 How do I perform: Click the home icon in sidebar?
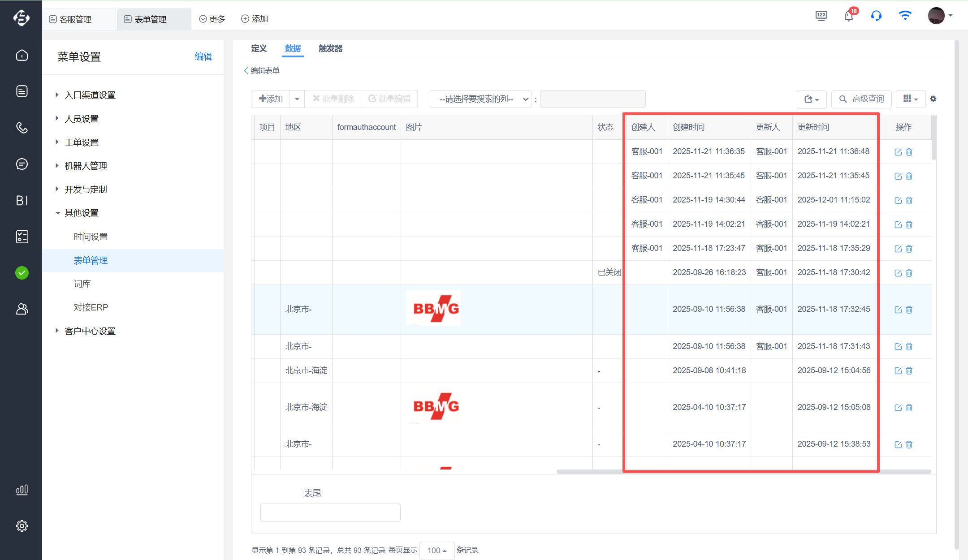(22, 55)
